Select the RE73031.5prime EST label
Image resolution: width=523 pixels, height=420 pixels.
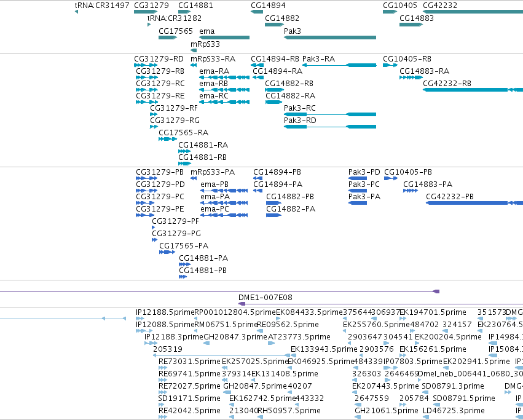point(189,362)
